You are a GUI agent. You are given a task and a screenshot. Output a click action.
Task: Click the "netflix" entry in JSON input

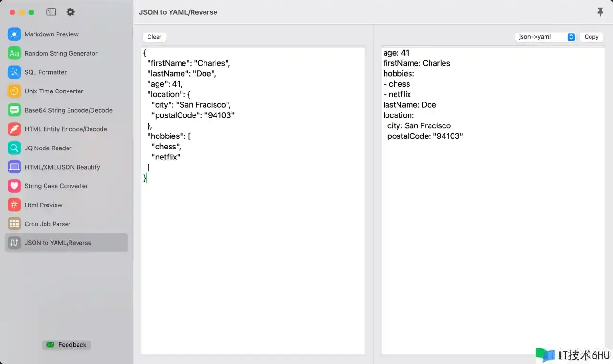(166, 157)
